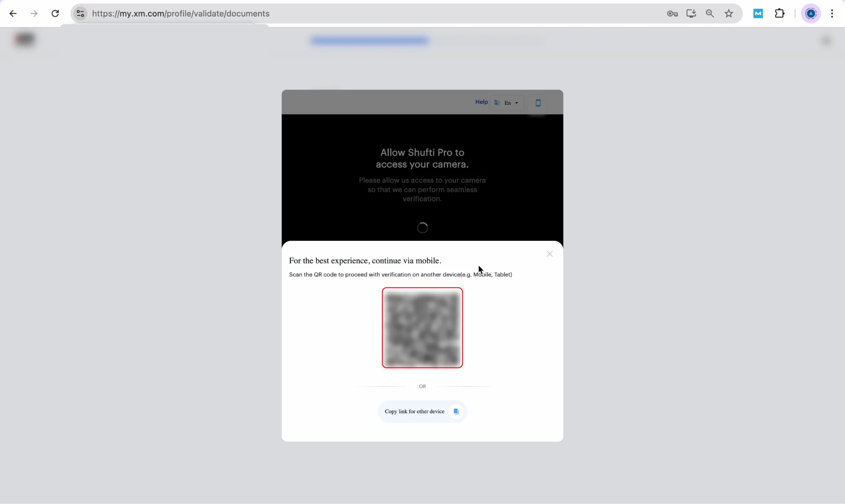Open the Google Translate icon beside En
The image size is (845, 504).
coord(496,102)
